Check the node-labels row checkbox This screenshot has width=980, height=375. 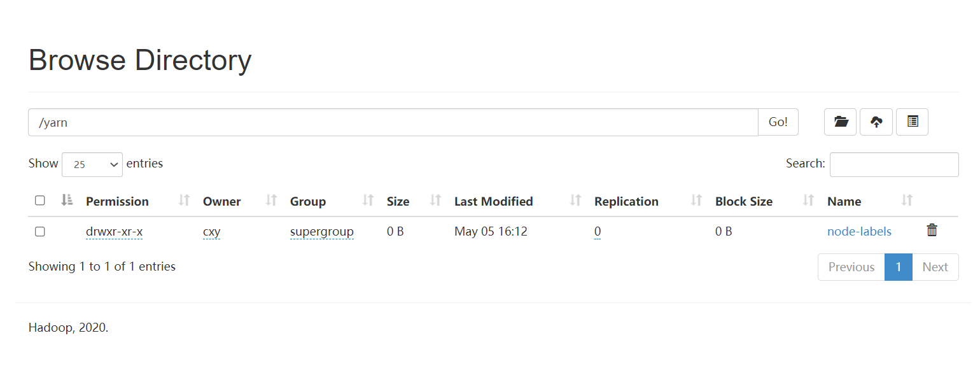click(40, 232)
